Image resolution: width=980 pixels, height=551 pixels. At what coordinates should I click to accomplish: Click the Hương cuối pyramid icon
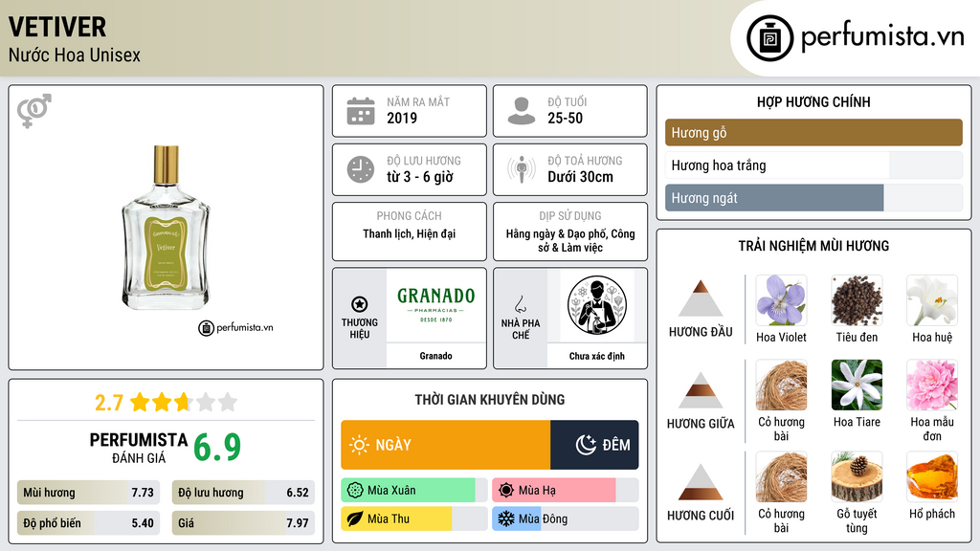701,482
